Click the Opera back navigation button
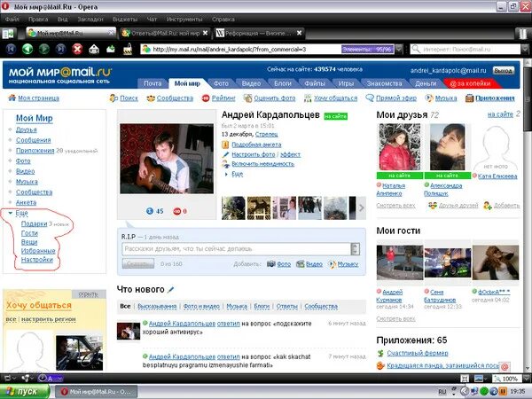 click(x=27, y=49)
